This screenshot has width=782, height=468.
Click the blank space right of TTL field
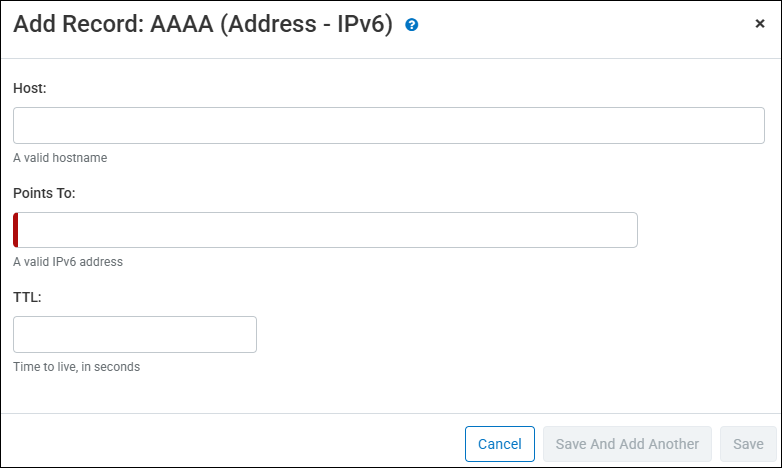tap(500, 334)
